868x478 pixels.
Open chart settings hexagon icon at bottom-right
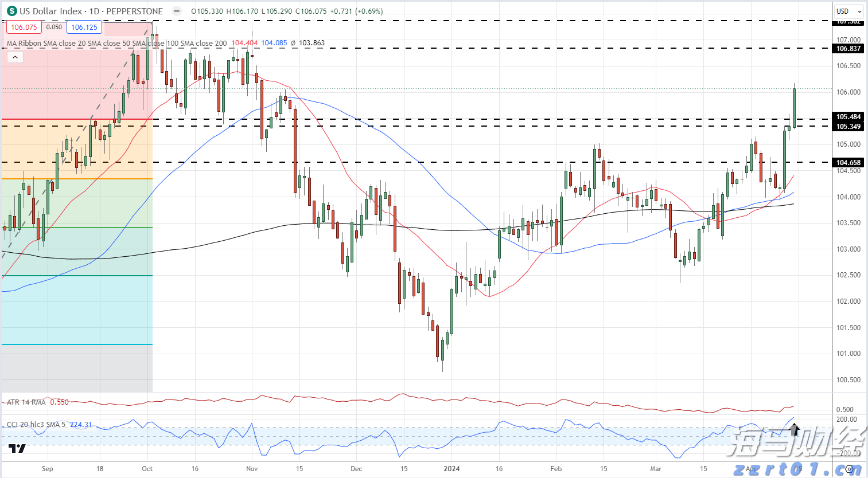[x=850, y=469]
